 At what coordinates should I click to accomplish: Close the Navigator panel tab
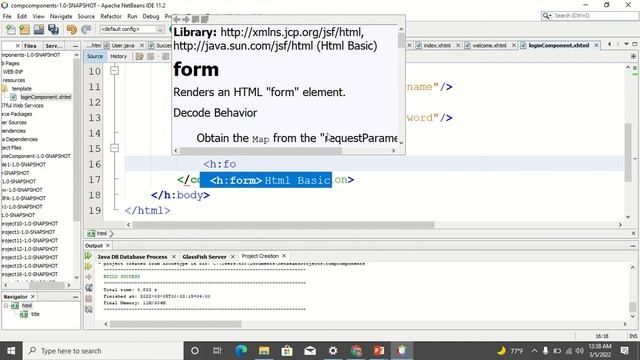pos(33,296)
